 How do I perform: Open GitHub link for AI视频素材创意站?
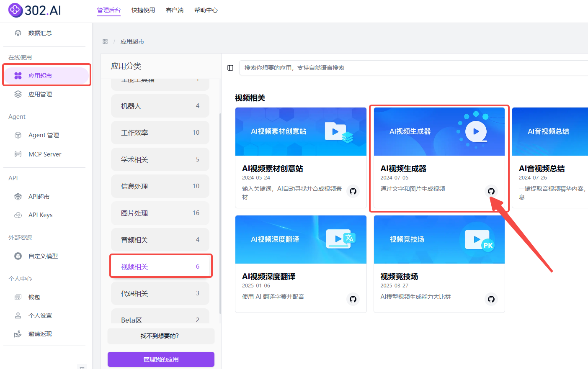point(353,191)
